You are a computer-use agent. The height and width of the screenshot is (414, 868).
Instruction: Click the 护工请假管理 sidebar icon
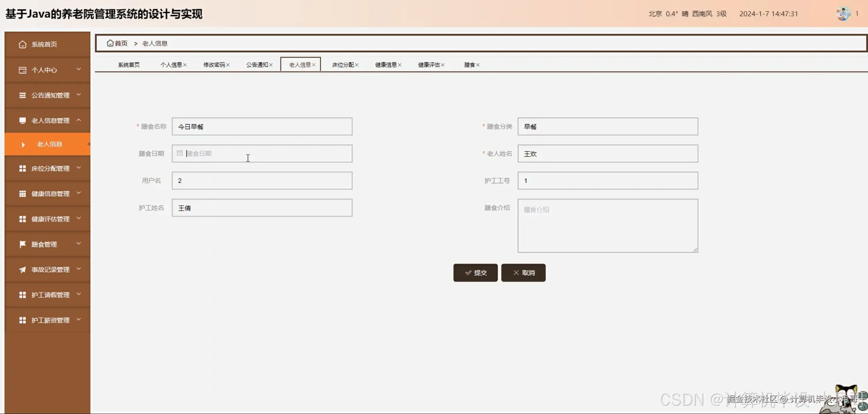pyautogui.click(x=22, y=294)
